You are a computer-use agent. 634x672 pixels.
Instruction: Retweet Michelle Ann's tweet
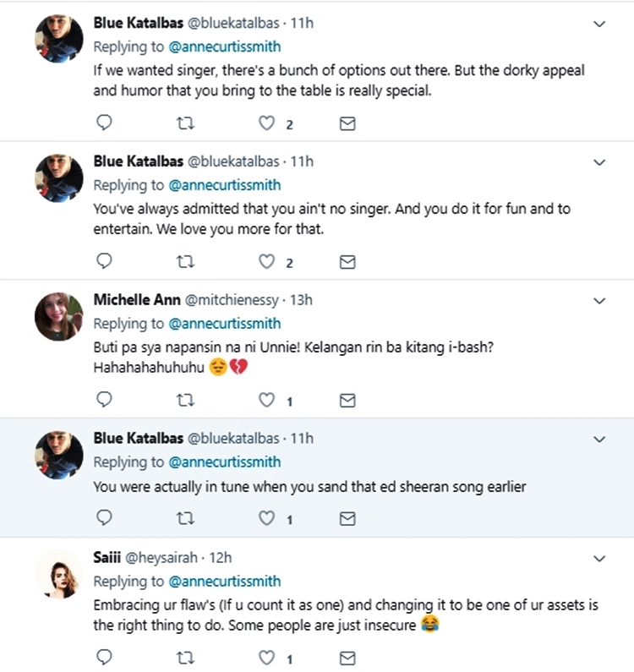coord(185,401)
